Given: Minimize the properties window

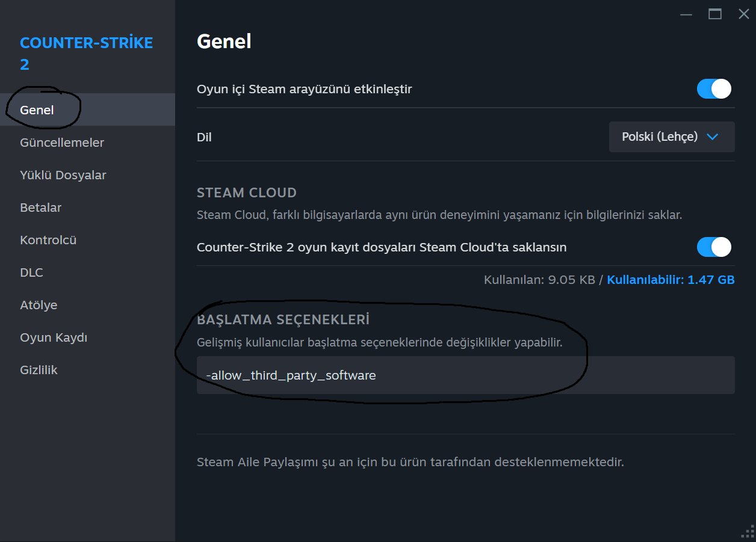Looking at the screenshot, I should coord(686,14).
